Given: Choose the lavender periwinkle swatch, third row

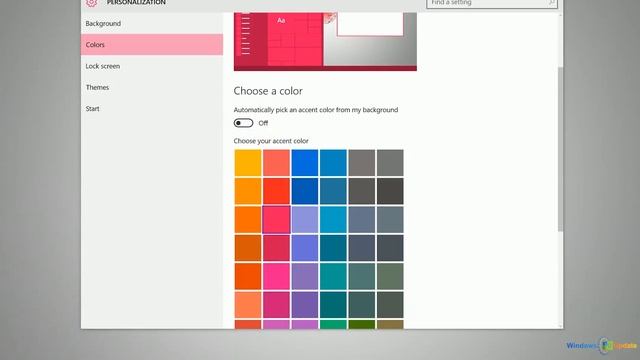Looking at the screenshot, I should coord(304,220).
